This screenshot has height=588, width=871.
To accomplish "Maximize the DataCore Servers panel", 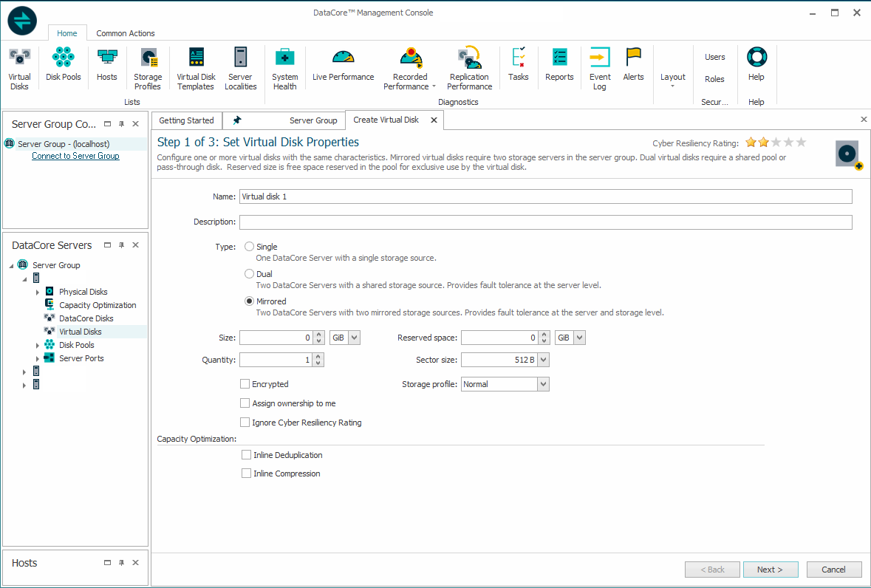I will point(108,245).
